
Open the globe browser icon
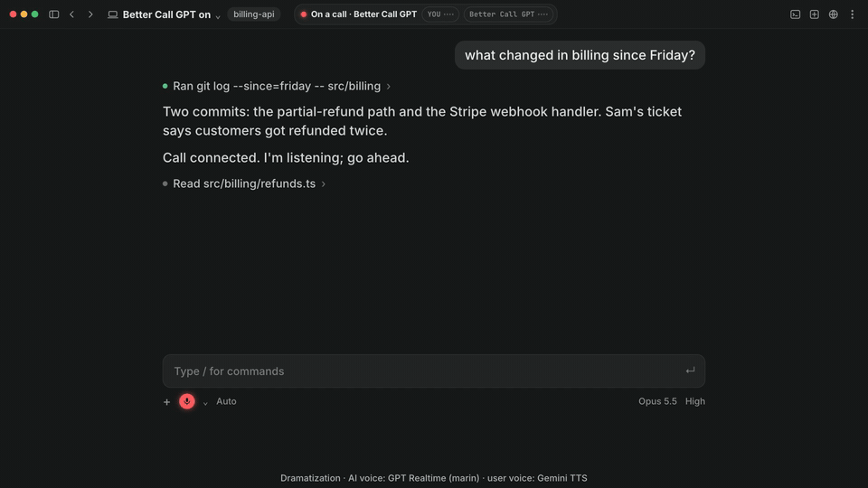click(833, 14)
